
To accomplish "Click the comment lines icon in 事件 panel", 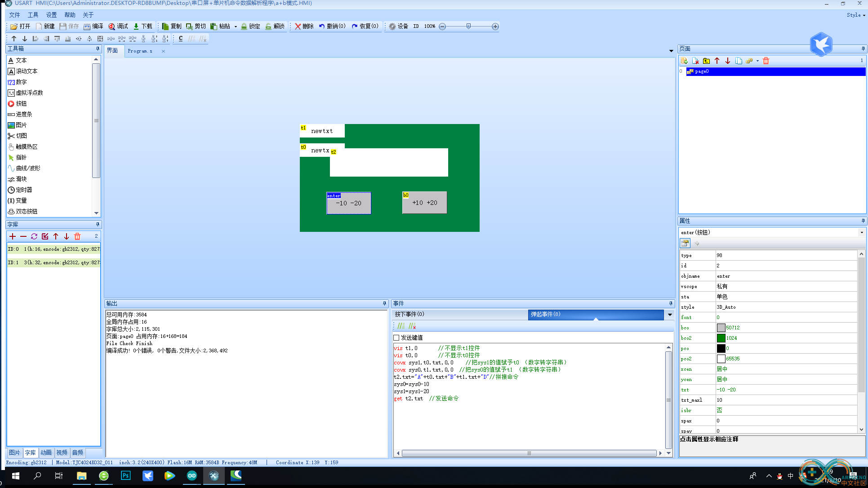I will (401, 326).
